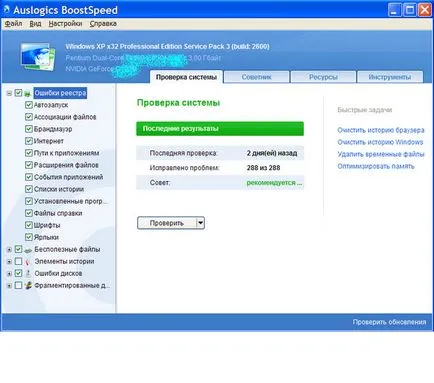This screenshot has width=434, height=383.
Task: Click Оптимизировать память link
Action: point(376,166)
